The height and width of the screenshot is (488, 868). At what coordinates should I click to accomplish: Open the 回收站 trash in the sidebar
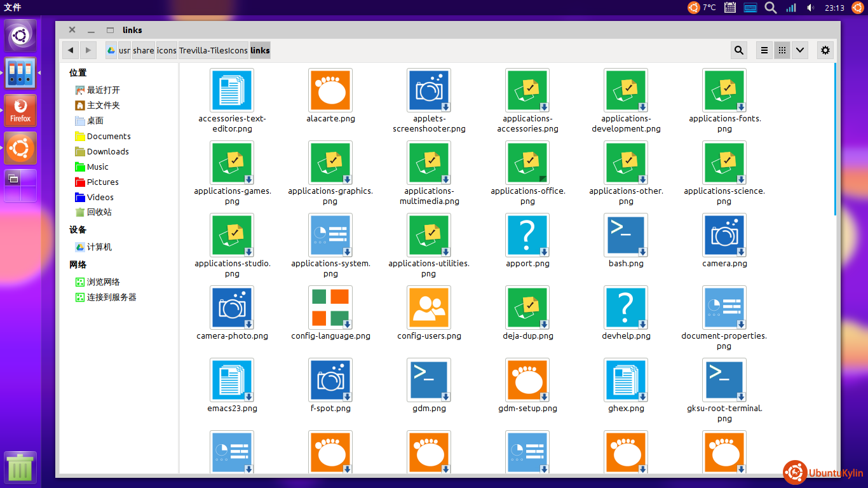[99, 212]
